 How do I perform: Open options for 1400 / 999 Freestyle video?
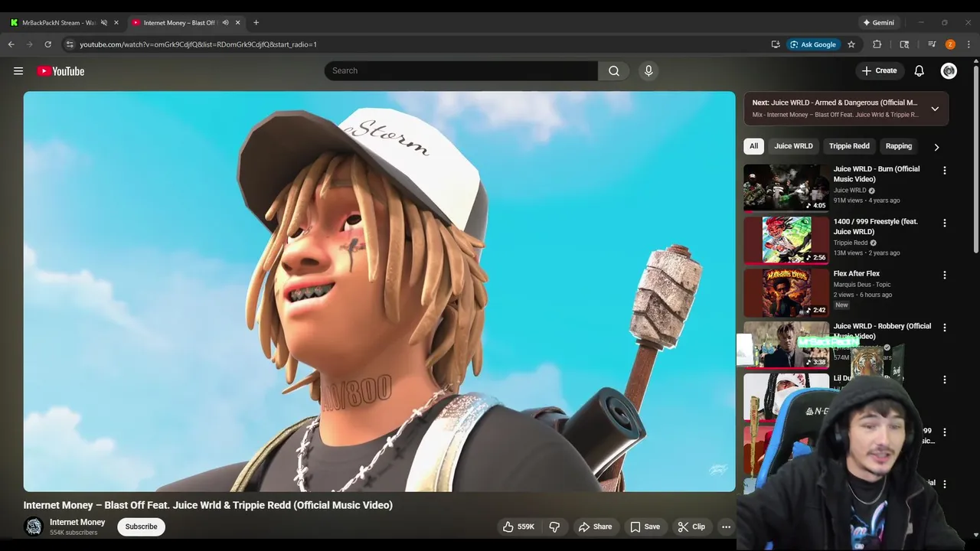945,223
